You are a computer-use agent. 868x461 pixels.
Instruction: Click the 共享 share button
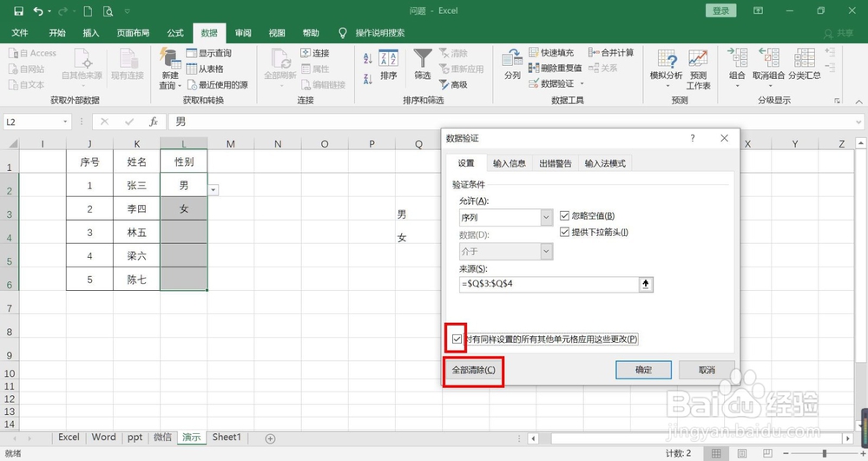pos(838,33)
